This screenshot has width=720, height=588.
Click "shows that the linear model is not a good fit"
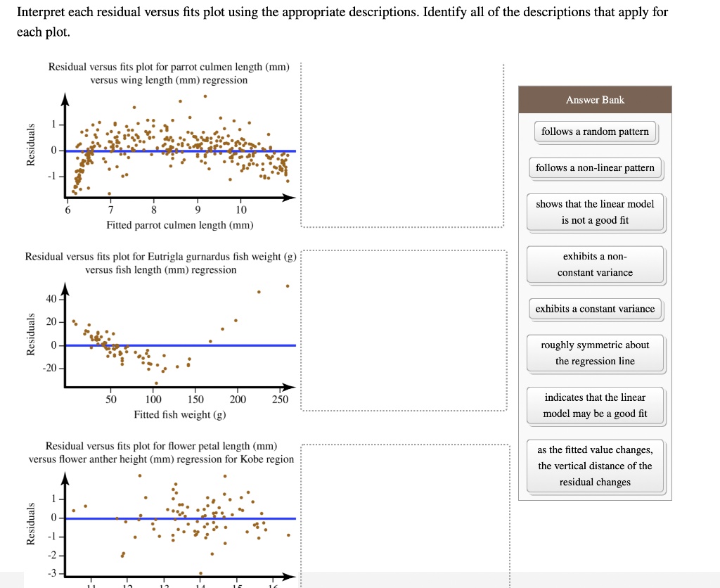(596, 211)
